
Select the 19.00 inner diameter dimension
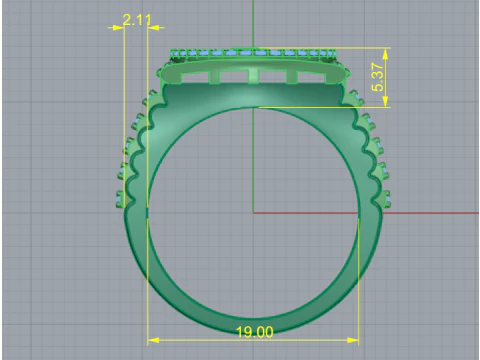coord(255,332)
